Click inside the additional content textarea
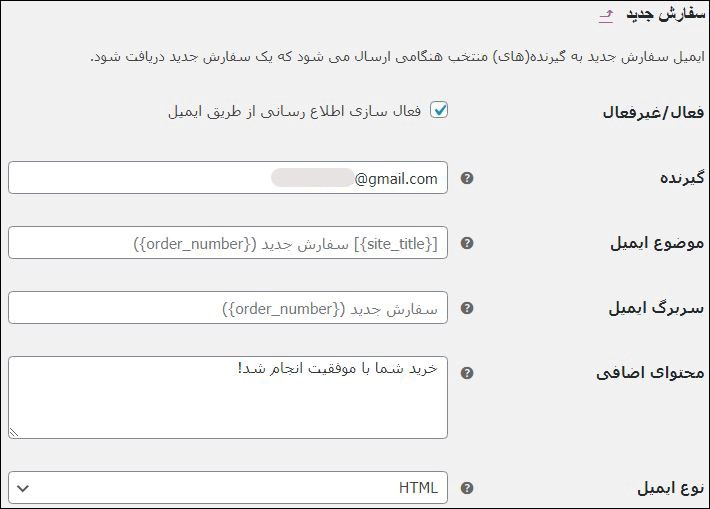 pos(228,398)
